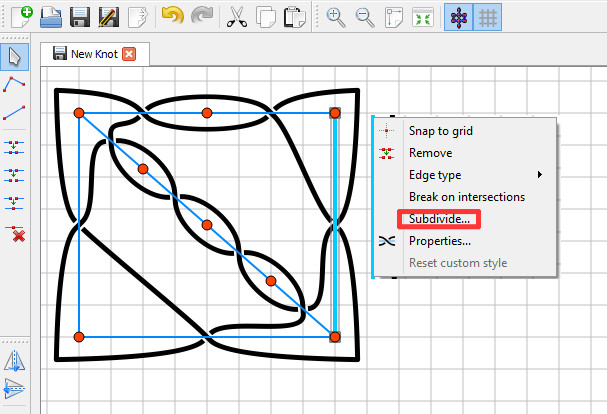Open a file with the folder icon
Screen dimensions: 607x414
(51, 17)
